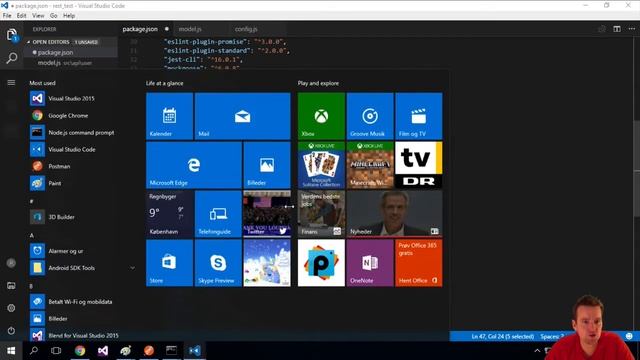The image size is (640, 360).
Task: Open the Xbox tile
Action: pyautogui.click(x=321, y=116)
